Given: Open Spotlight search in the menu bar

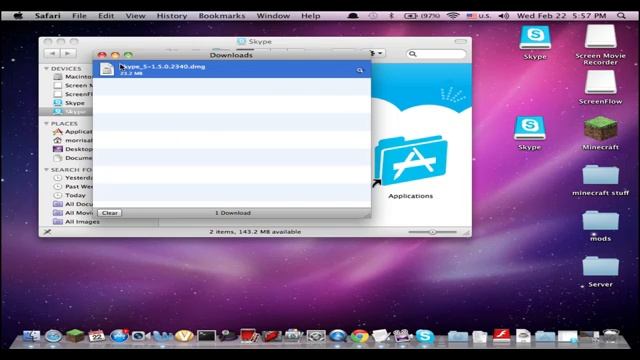Looking at the screenshot, I should click(x=621, y=16).
